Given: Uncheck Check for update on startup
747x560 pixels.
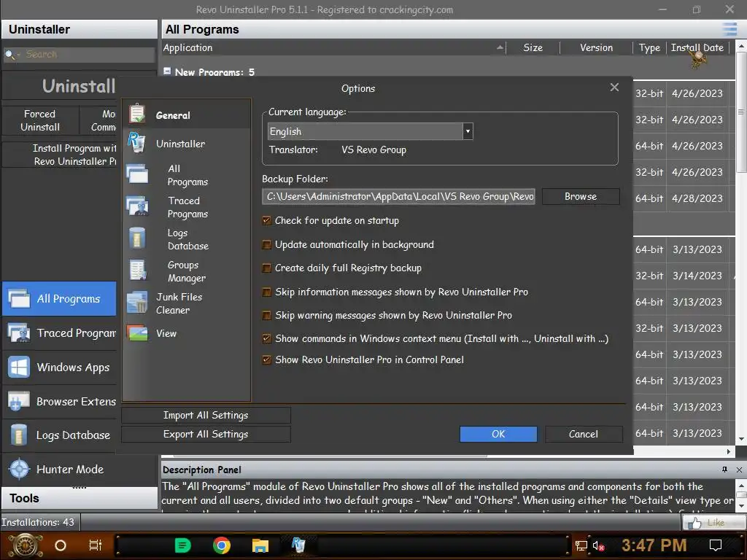Looking at the screenshot, I should coord(267,220).
